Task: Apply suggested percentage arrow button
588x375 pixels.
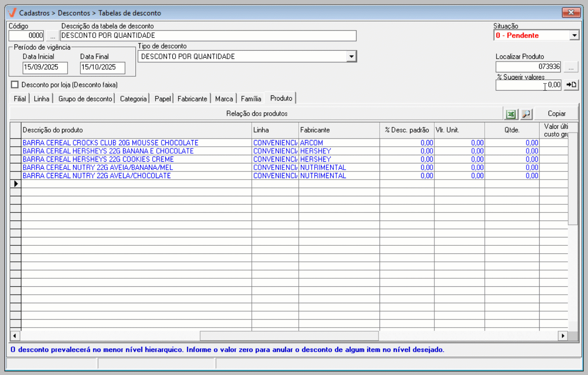Action: click(x=571, y=85)
